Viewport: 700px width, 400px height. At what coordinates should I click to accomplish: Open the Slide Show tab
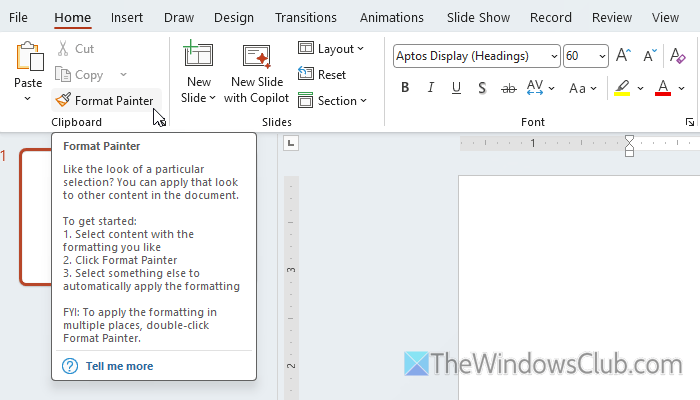point(478,17)
